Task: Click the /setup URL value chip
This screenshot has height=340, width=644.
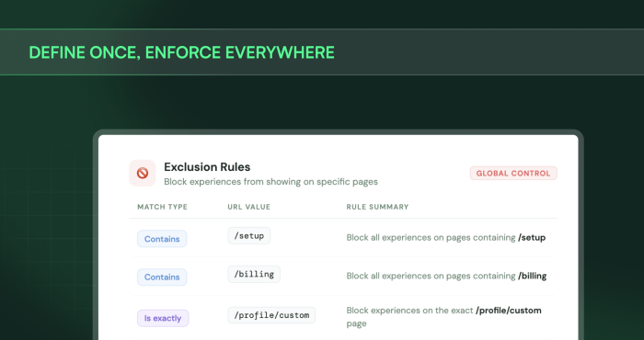Action: (249, 236)
